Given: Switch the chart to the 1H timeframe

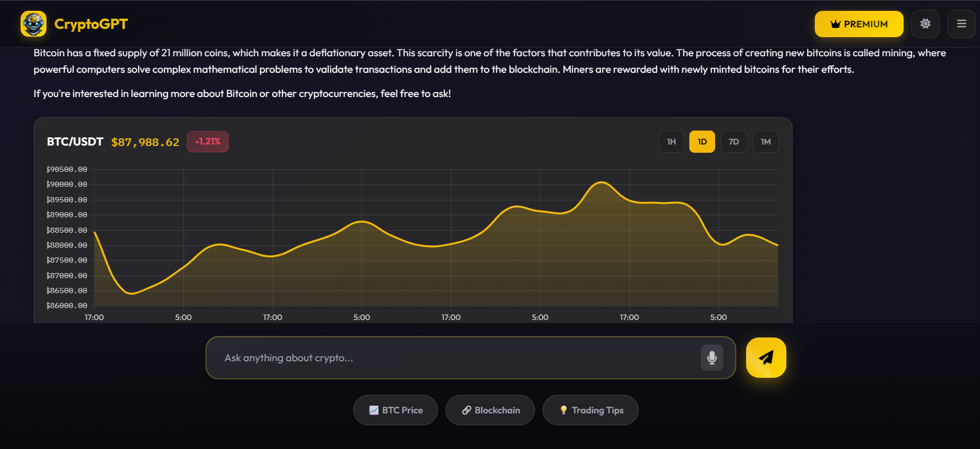Looking at the screenshot, I should (671, 141).
